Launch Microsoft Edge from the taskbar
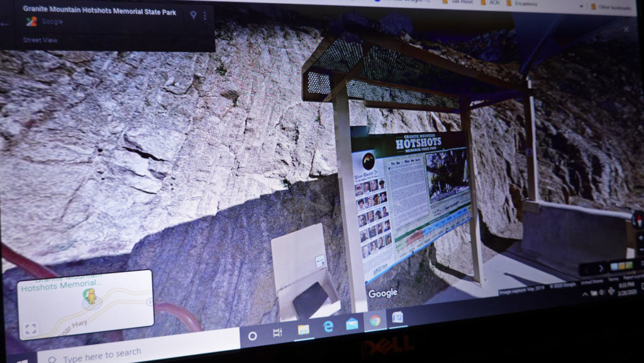The width and height of the screenshot is (644, 363). 328,326
